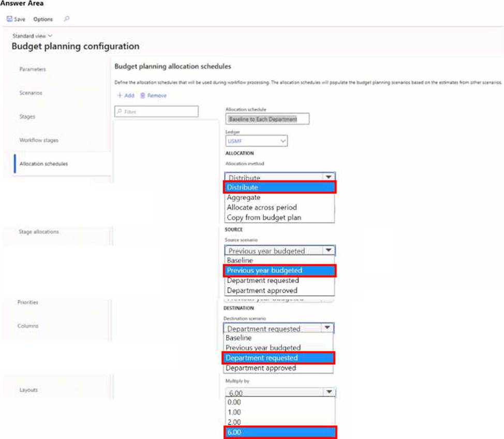The width and height of the screenshot is (504, 439).
Task: Expand the Standard view chevron
Action: click(x=50, y=36)
